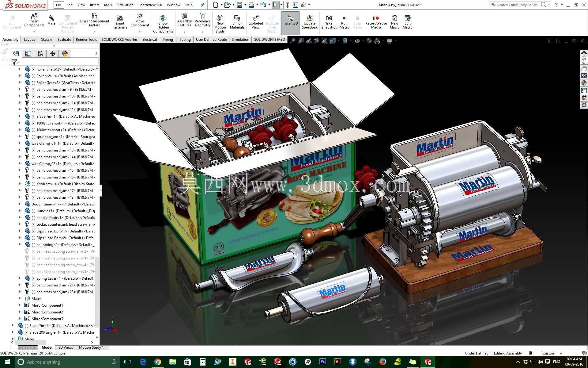This screenshot has height=368, width=588.
Task: Click Zoom to Fit in heads-up toolbar
Action: [293, 40]
